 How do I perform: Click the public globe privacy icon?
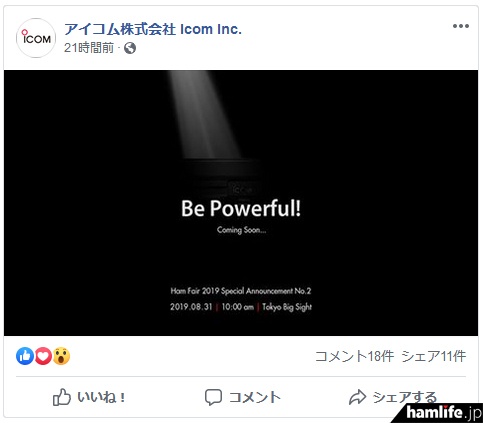click(x=130, y=48)
